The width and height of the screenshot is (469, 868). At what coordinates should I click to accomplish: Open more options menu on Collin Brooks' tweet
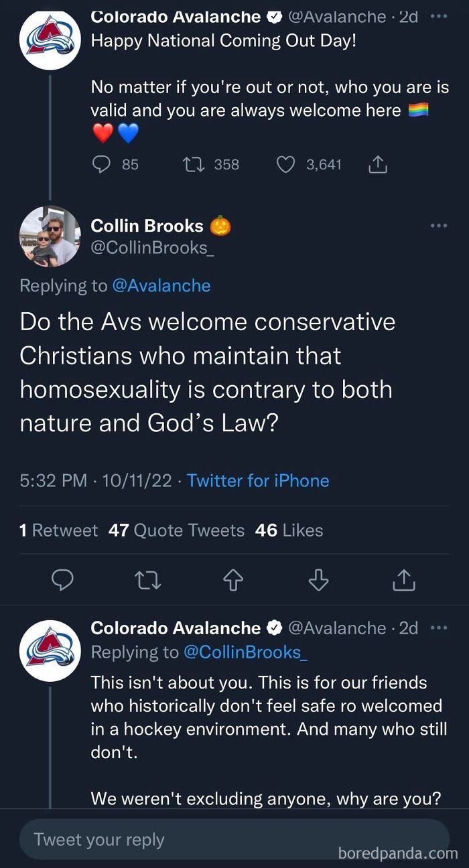[x=438, y=226]
